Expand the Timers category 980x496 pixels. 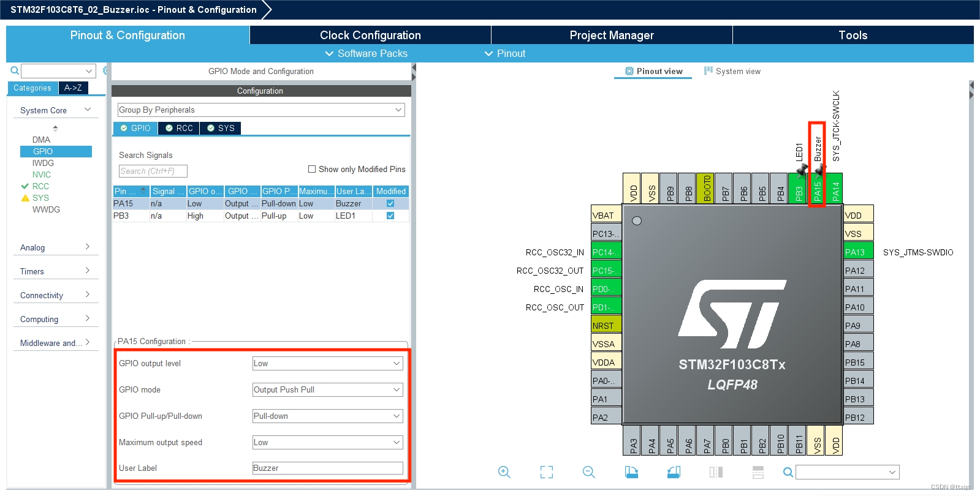[x=55, y=271]
